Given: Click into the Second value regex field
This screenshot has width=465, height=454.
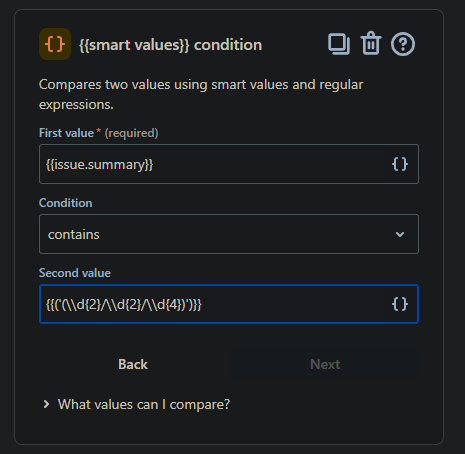Looking at the screenshot, I should tap(229, 304).
